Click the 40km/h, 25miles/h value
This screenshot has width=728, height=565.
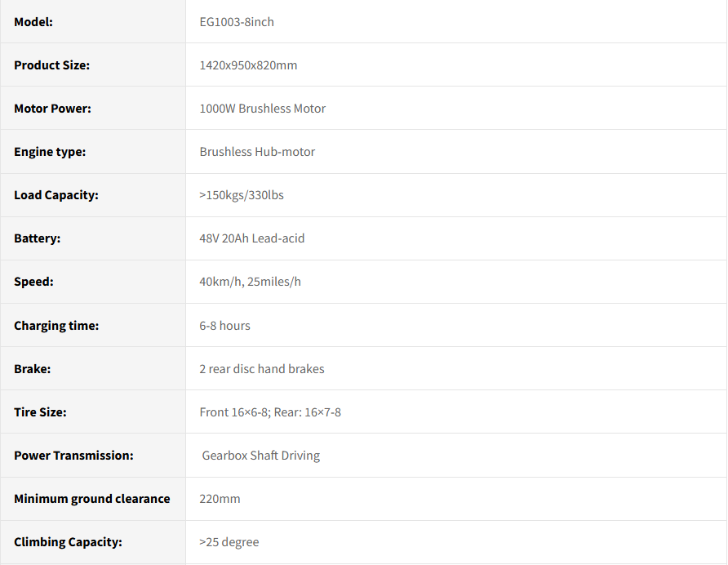tap(250, 282)
